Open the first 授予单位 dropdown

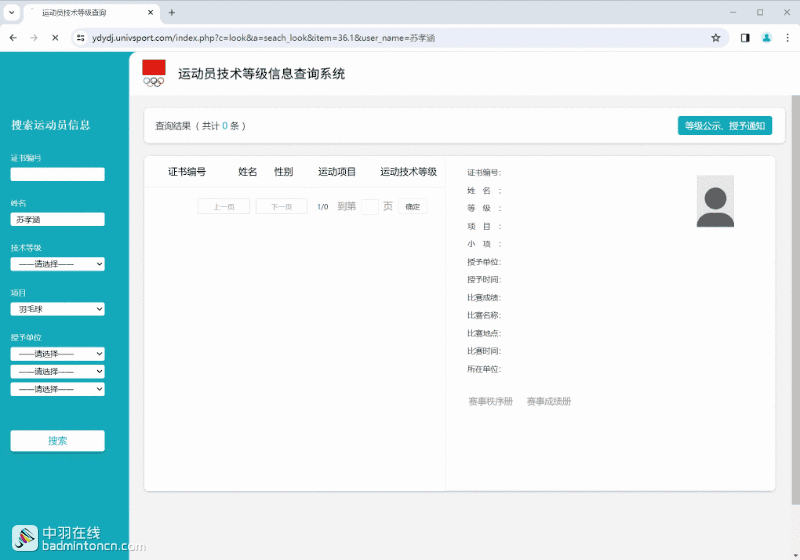click(58, 354)
